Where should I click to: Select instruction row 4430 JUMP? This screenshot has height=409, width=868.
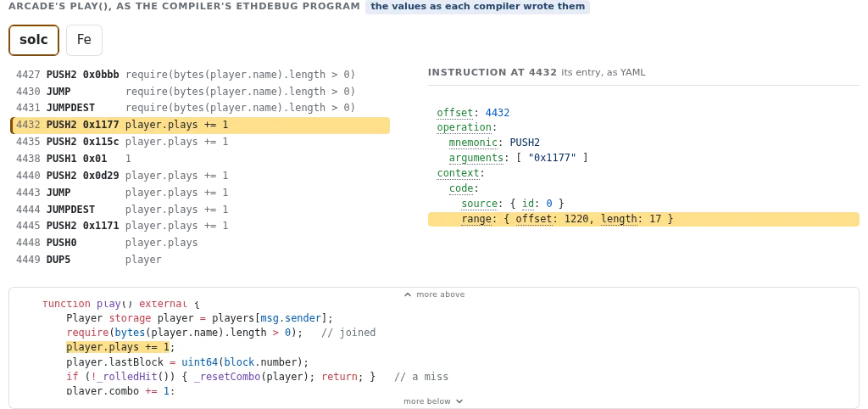pyautogui.click(x=200, y=91)
